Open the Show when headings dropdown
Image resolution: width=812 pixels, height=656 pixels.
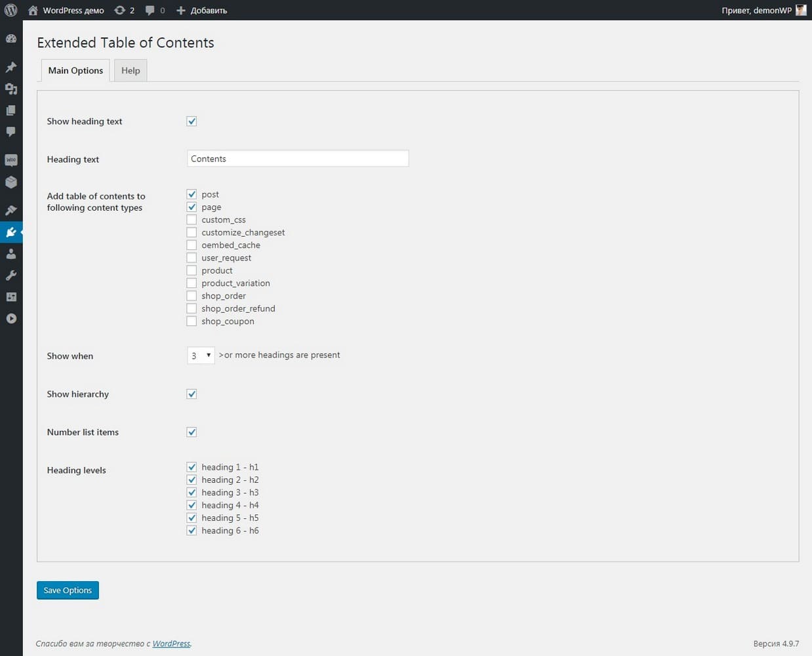[x=201, y=356]
